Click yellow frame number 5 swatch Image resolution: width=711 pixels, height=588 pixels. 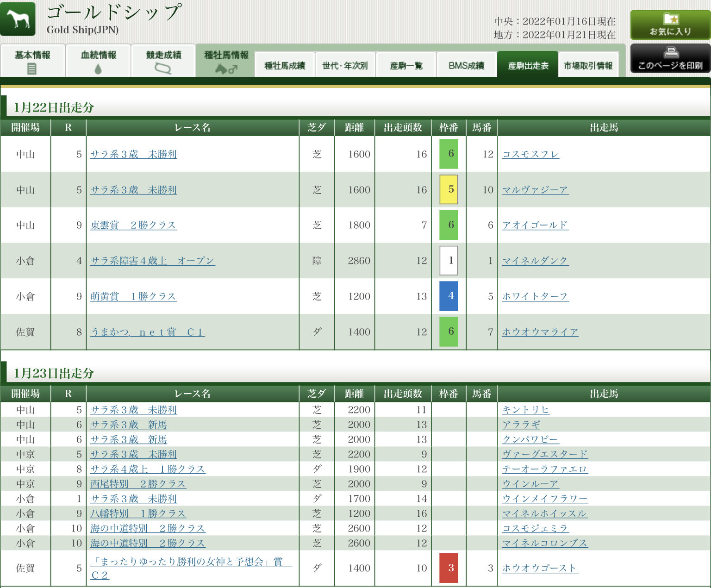(x=449, y=189)
